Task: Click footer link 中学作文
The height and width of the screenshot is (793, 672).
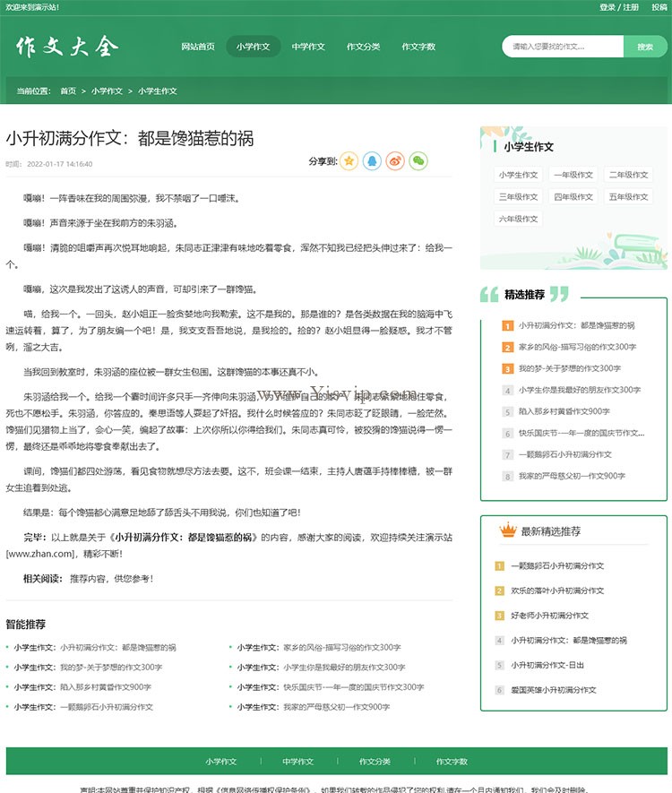Action: [298, 761]
